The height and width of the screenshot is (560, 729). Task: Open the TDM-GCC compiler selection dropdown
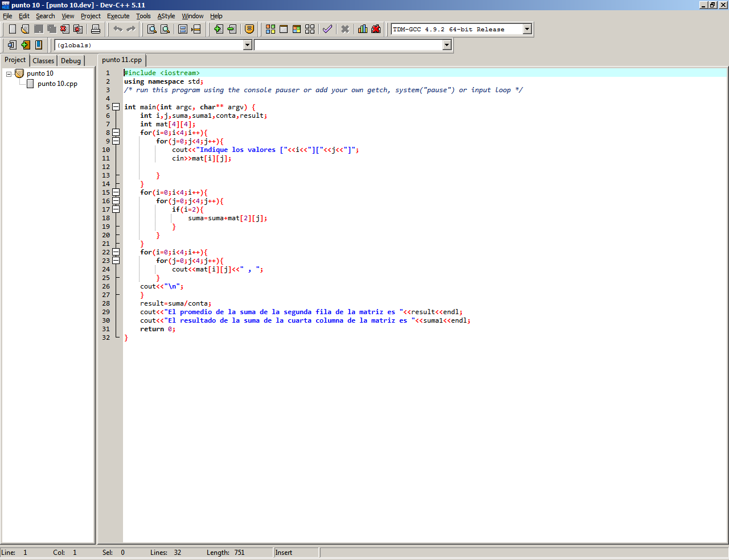(x=527, y=29)
